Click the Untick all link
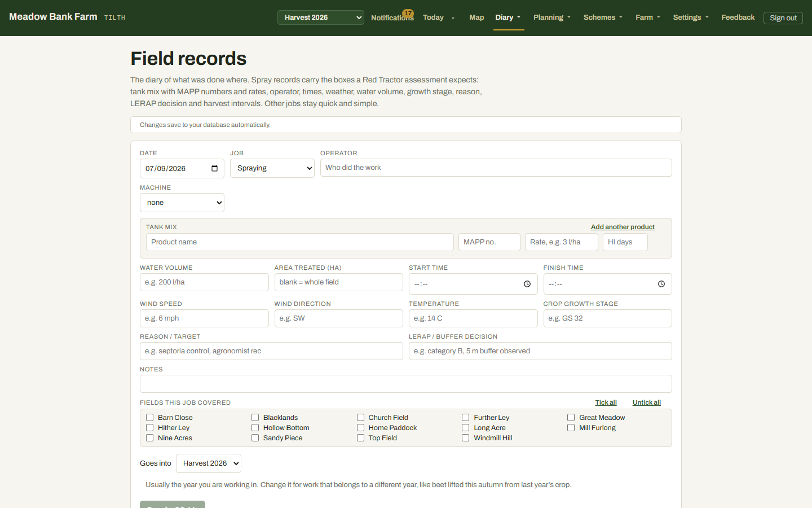The width and height of the screenshot is (812, 508). [646, 402]
